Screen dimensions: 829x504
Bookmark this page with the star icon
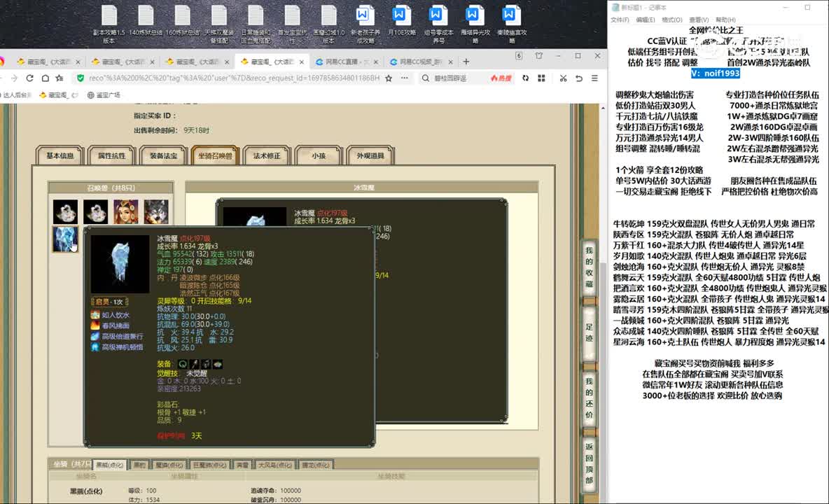pos(389,78)
